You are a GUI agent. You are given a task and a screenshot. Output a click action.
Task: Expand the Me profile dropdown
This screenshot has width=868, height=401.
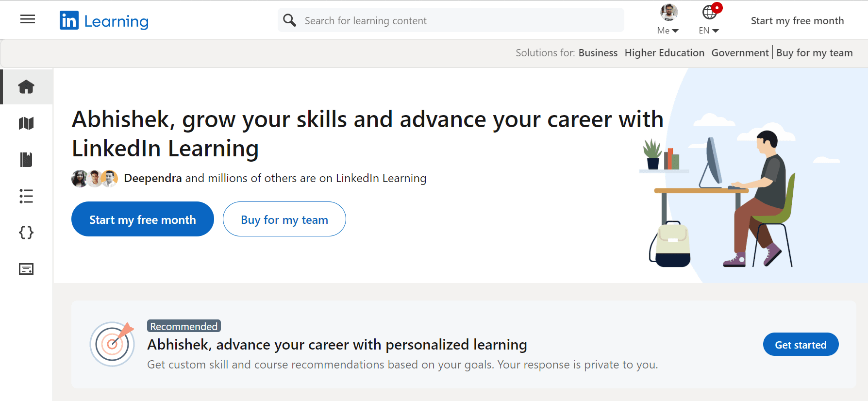tap(668, 30)
